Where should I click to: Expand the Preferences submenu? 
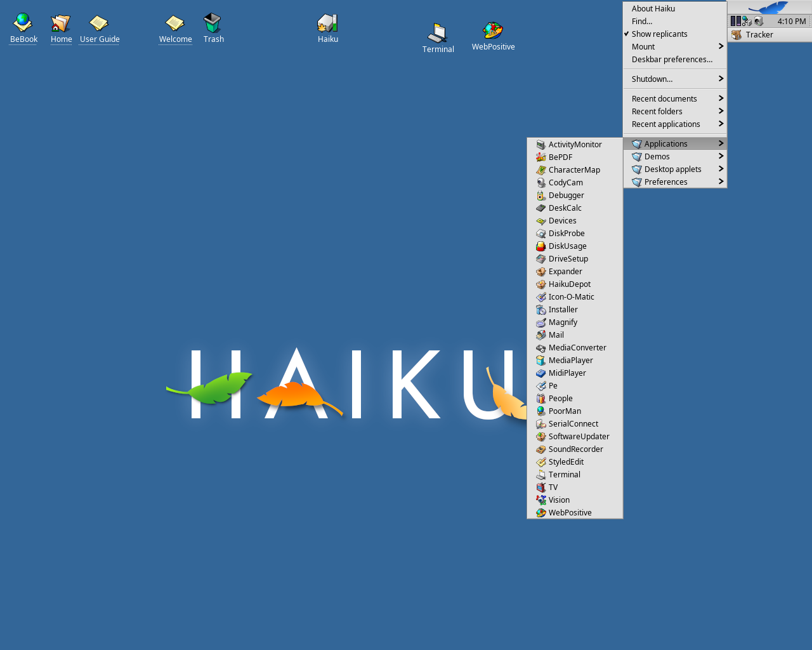(x=674, y=182)
